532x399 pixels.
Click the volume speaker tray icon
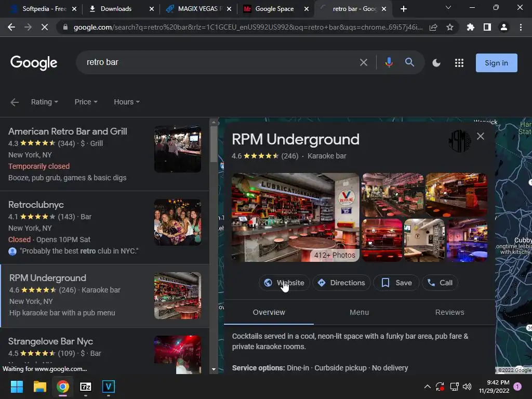[x=467, y=387]
